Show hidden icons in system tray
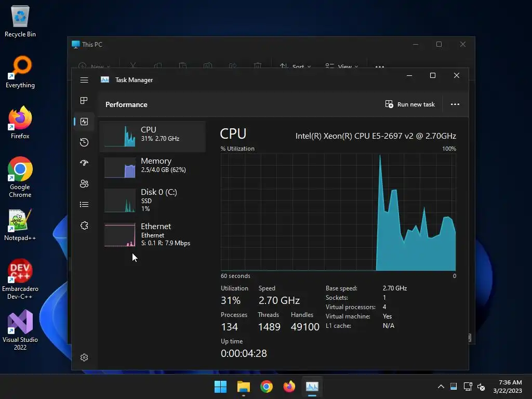 pyautogui.click(x=441, y=387)
